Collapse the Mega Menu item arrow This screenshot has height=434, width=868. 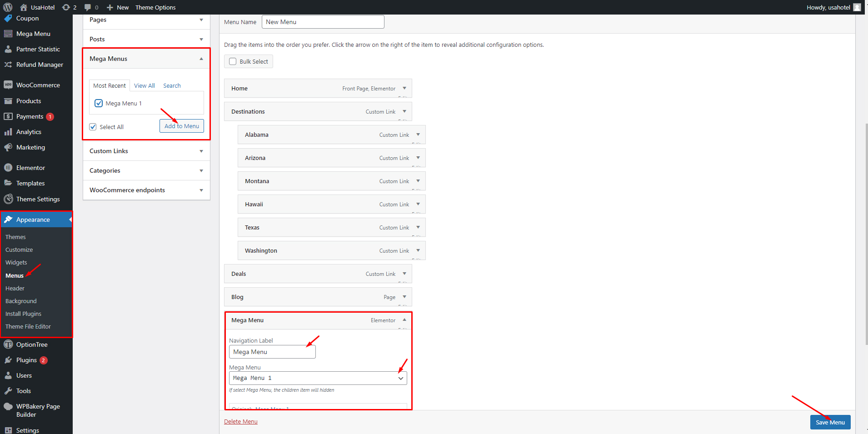coord(404,320)
